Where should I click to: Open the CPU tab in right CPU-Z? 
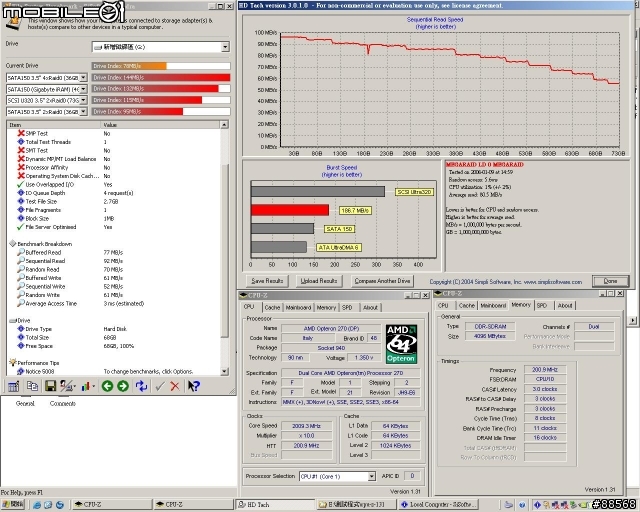(443, 305)
